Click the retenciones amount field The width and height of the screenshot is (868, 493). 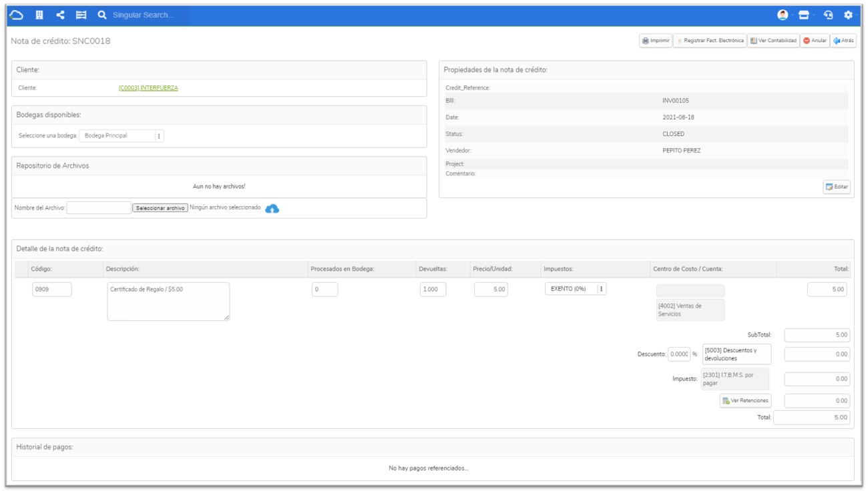pyautogui.click(x=817, y=401)
